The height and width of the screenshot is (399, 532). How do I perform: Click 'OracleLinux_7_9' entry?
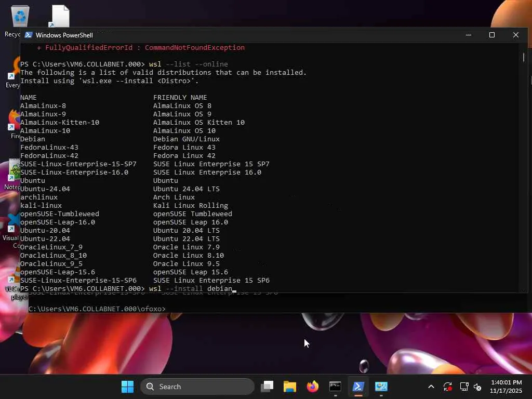51,247
